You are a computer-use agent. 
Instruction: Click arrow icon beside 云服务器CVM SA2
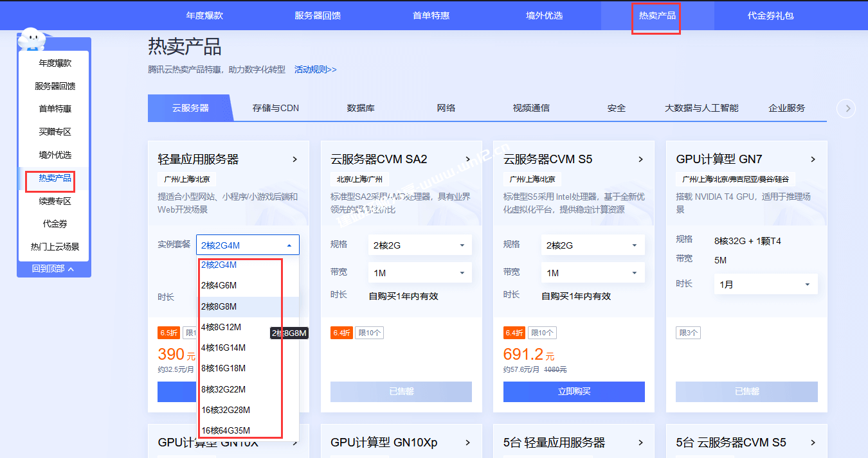(467, 159)
